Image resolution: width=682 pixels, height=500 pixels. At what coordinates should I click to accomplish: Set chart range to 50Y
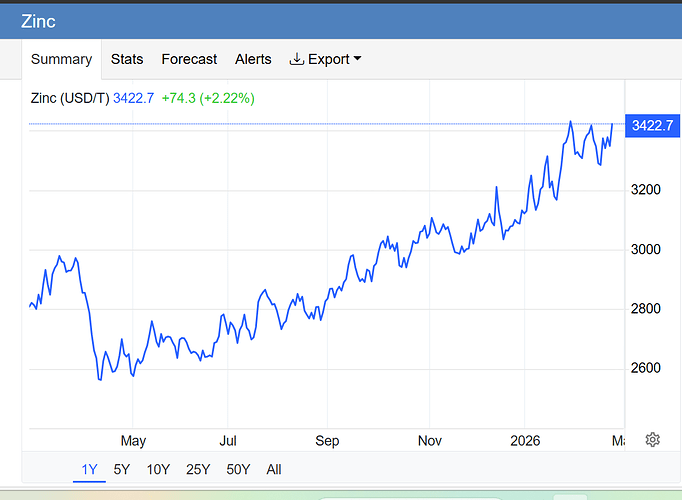click(x=238, y=469)
